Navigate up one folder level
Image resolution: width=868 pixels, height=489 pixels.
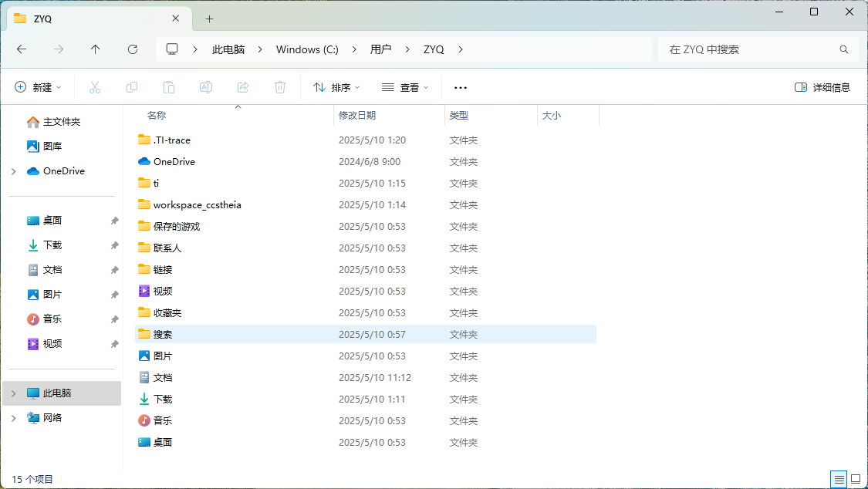[x=95, y=49]
